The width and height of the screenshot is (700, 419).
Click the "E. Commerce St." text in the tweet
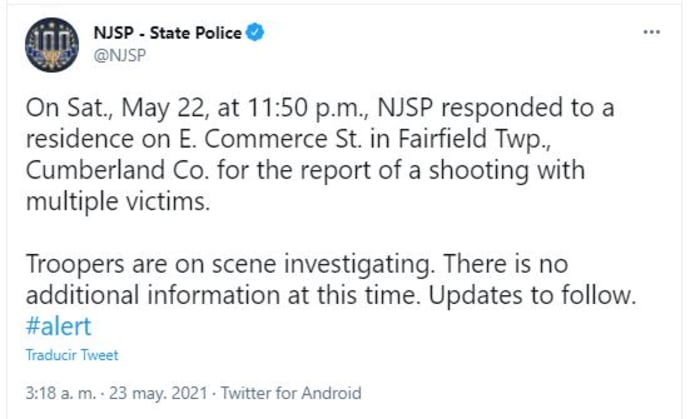pyautogui.click(x=231, y=141)
